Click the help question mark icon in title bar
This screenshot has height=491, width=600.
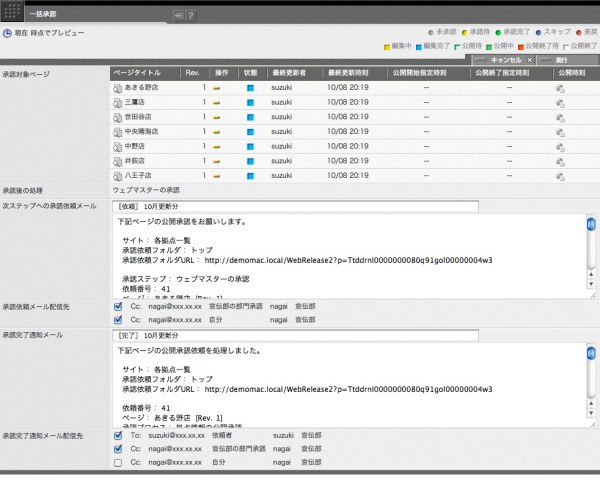tap(190, 16)
